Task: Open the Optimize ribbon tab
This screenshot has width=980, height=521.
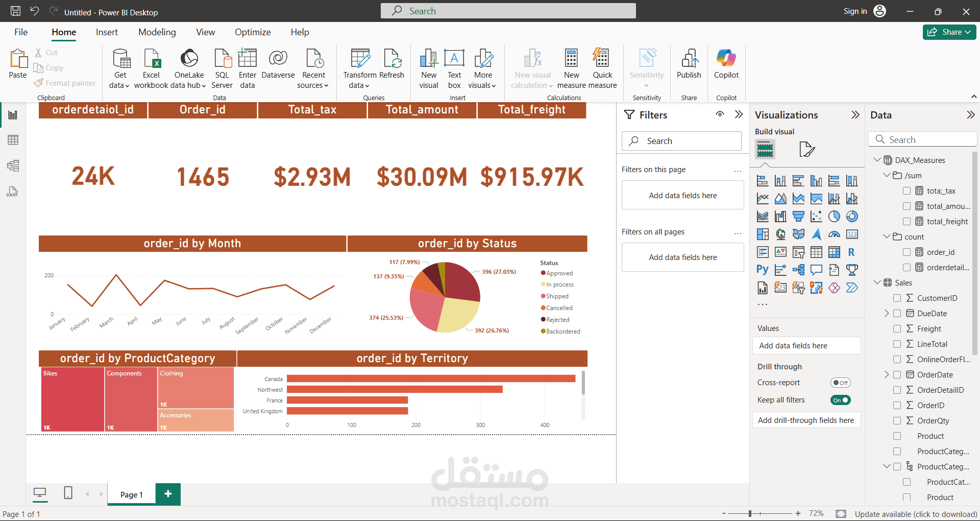Action: [x=253, y=32]
